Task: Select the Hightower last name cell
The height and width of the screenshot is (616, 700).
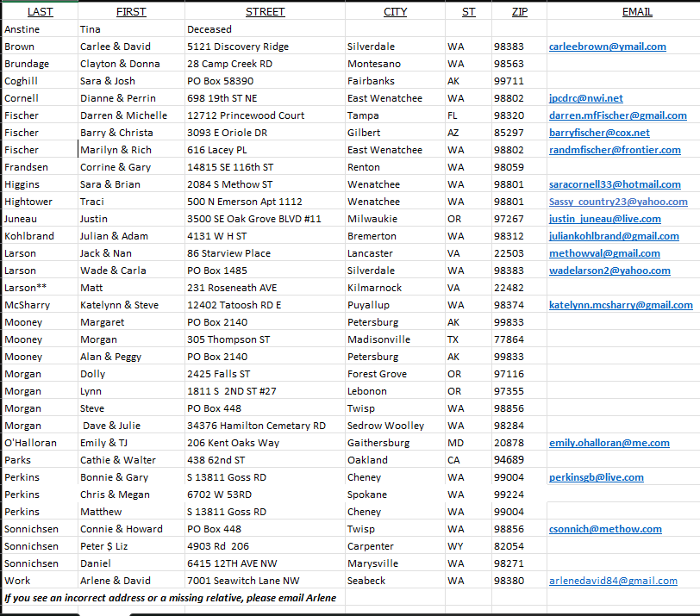Action: tap(41, 202)
